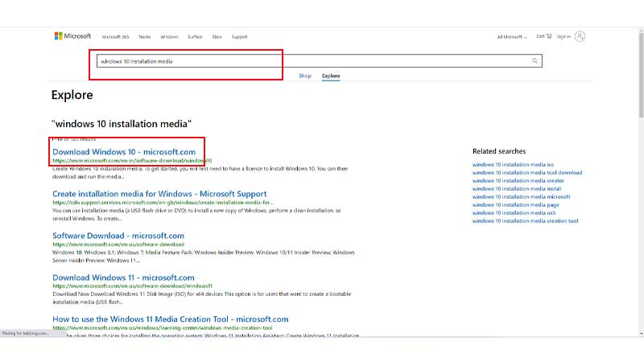Viewport: 644px width, 362px height.
Task: Select related search installation media iso
Action: (x=513, y=165)
